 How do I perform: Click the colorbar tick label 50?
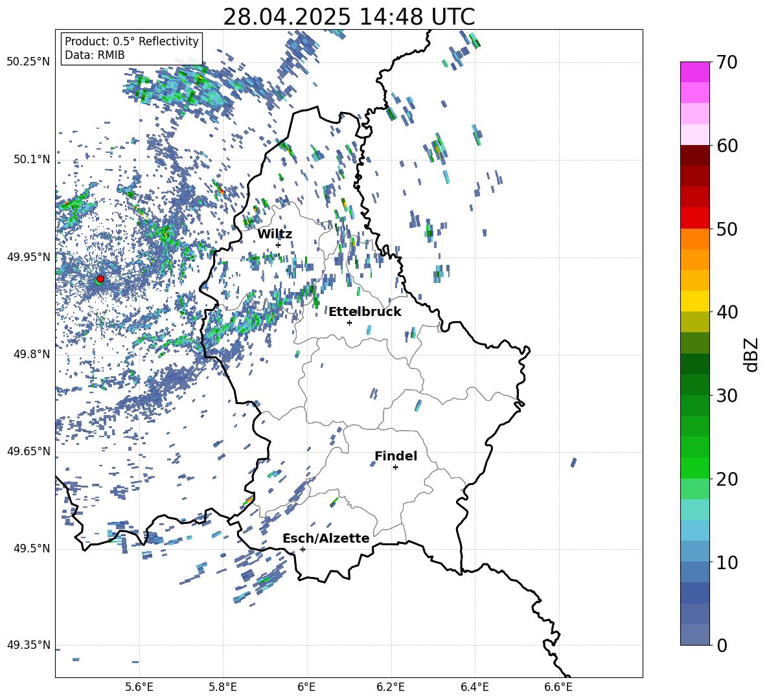[x=727, y=229]
